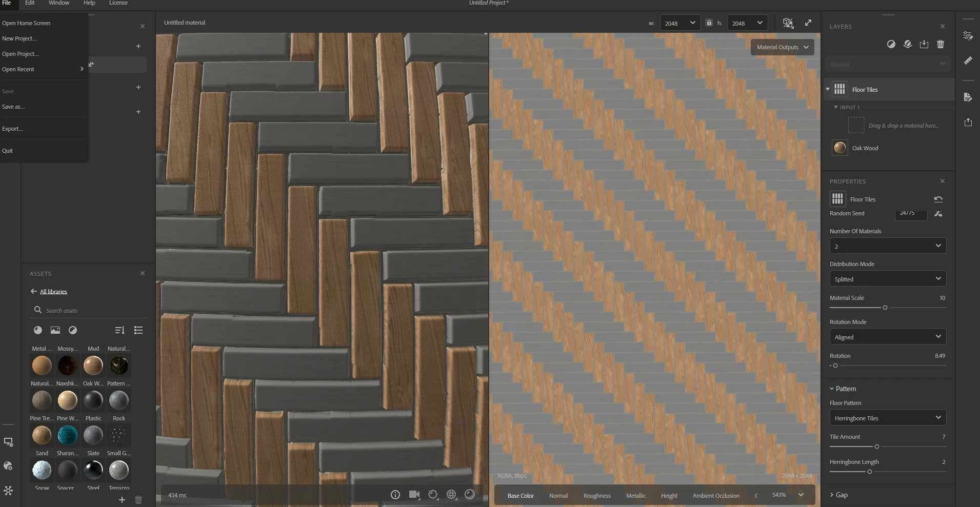Open the sphere display settings icon in 3D view
The width and height of the screenshot is (980, 507).
pyautogui.click(x=470, y=495)
